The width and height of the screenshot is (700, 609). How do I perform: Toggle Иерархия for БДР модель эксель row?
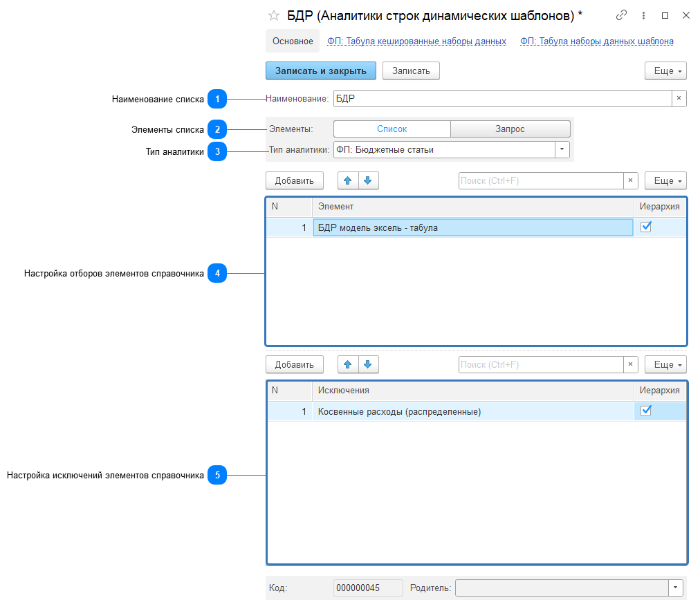click(x=645, y=227)
